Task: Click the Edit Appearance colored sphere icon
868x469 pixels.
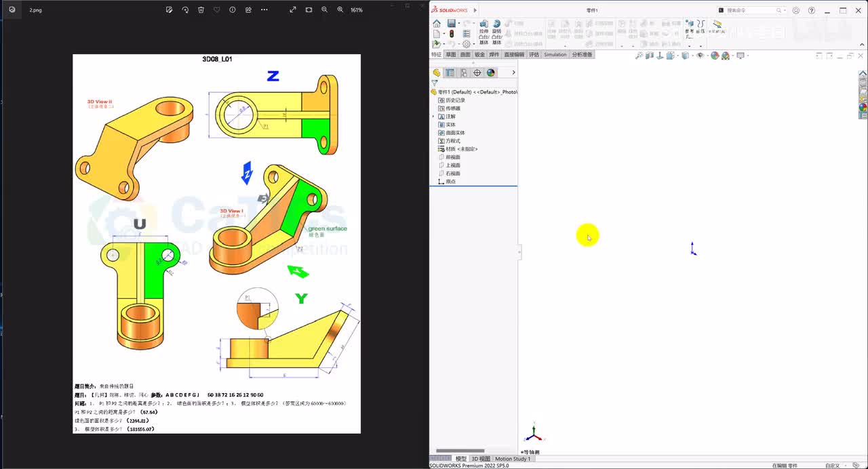Action: 715,56
